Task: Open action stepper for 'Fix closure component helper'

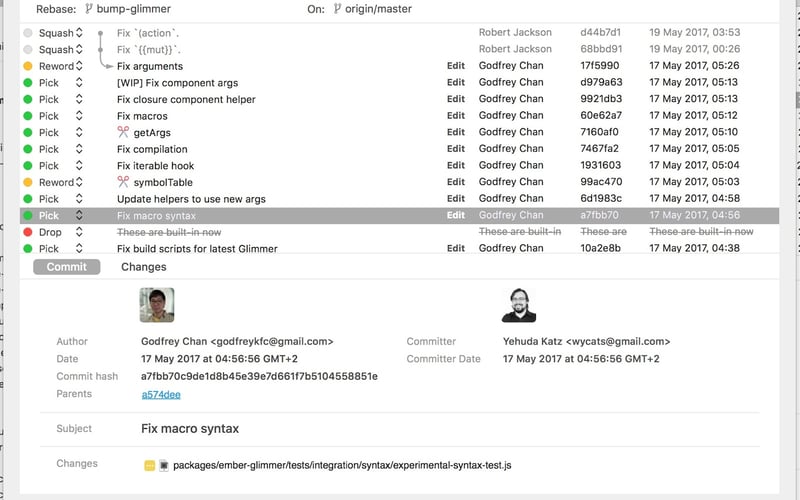Action: point(79,99)
